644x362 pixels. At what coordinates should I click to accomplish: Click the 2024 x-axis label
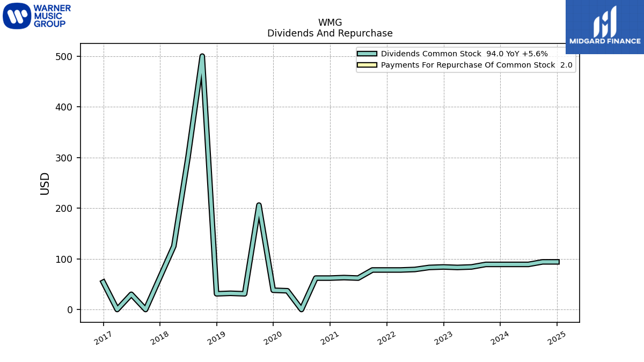[x=500, y=337]
